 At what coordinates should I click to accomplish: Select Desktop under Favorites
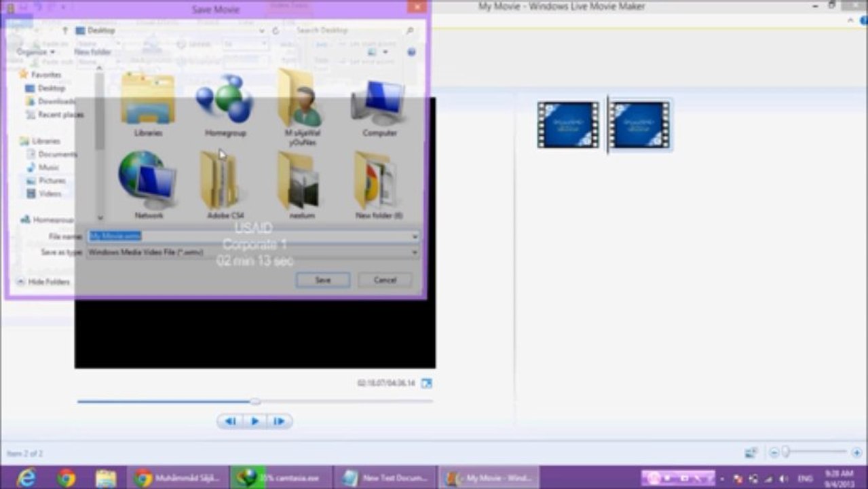[45, 88]
